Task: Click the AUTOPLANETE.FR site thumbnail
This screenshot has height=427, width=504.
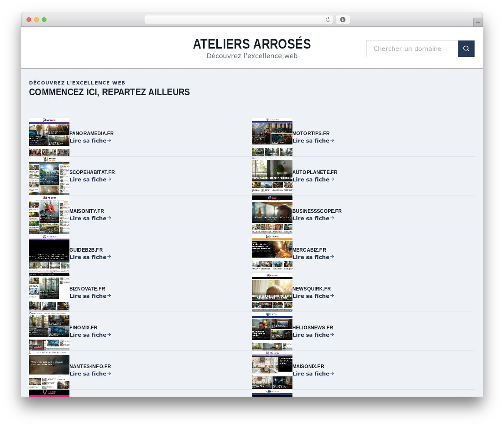Action: pyautogui.click(x=272, y=176)
